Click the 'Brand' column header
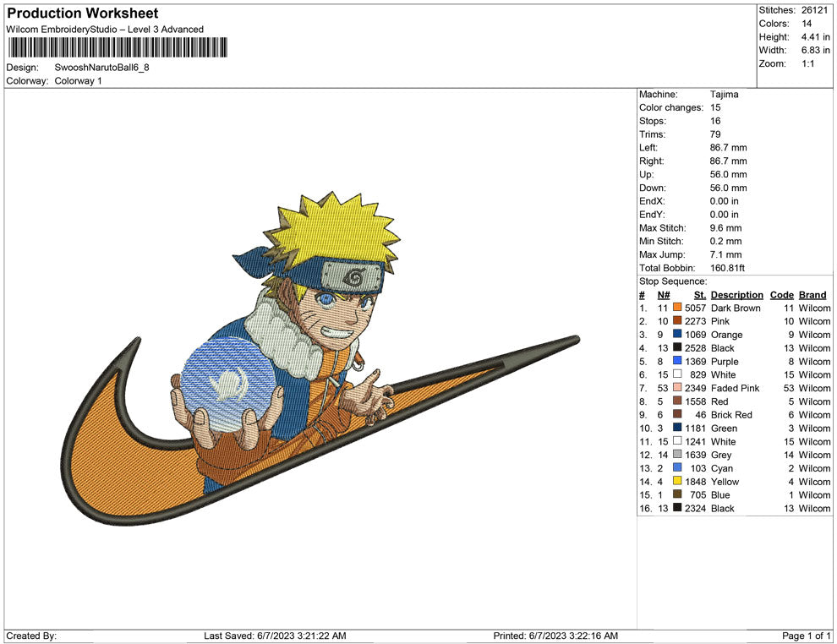This screenshot has width=837, height=644. click(812, 295)
